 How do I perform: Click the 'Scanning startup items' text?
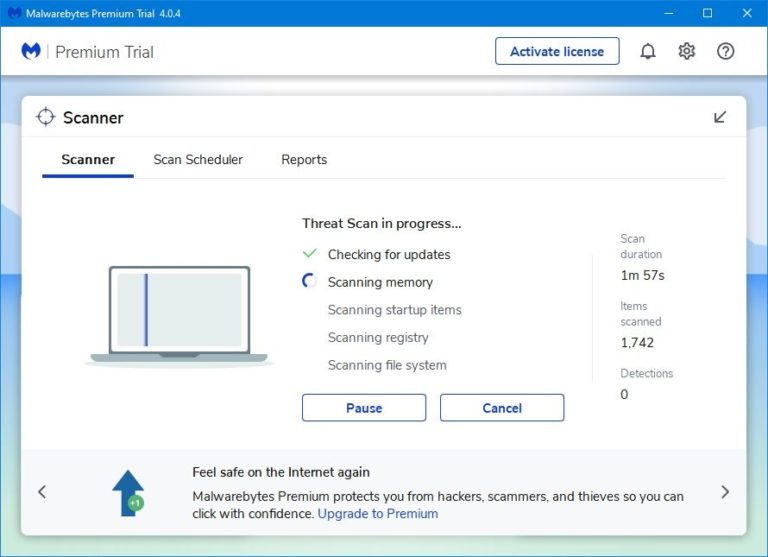pyautogui.click(x=394, y=310)
